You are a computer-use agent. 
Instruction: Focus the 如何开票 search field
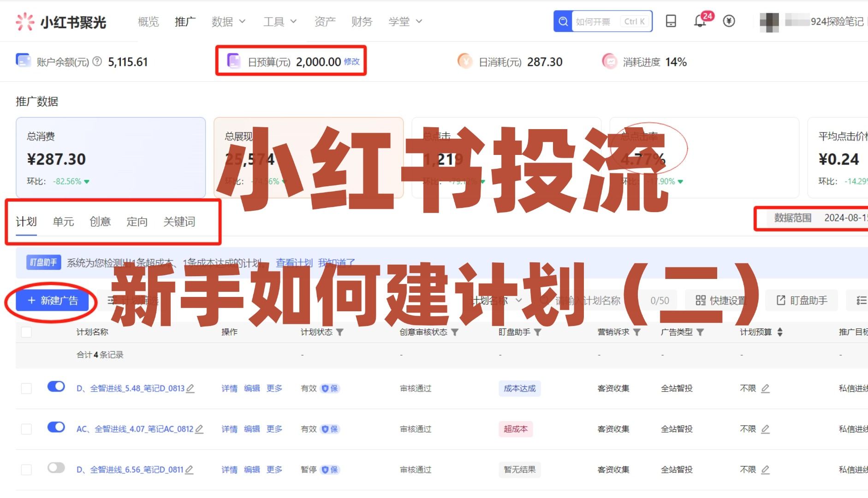612,21
